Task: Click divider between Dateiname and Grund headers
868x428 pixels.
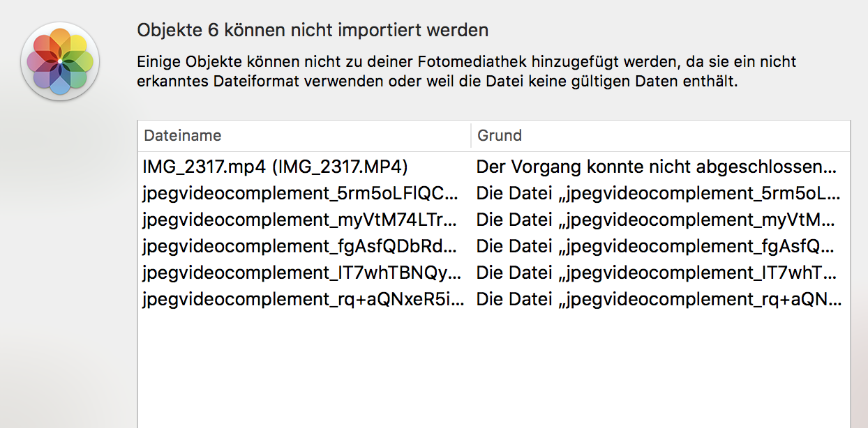Action: (471, 136)
